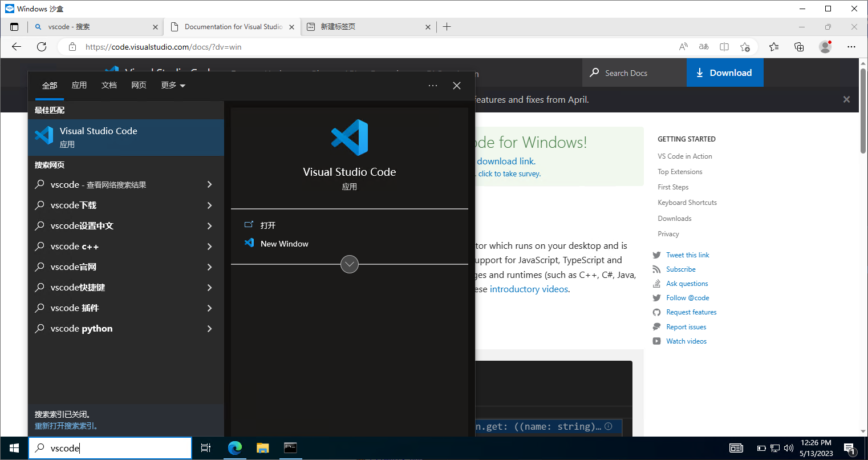The width and height of the screenshot is (868, 460).
Task: Click the page vertical scrollbar thumb
Action: click(x=863, y=111)
